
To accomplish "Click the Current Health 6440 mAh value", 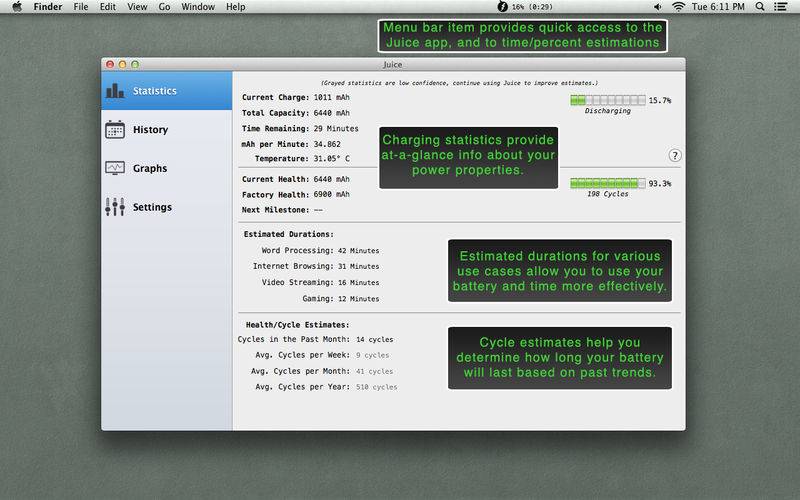I will [332, 179].
